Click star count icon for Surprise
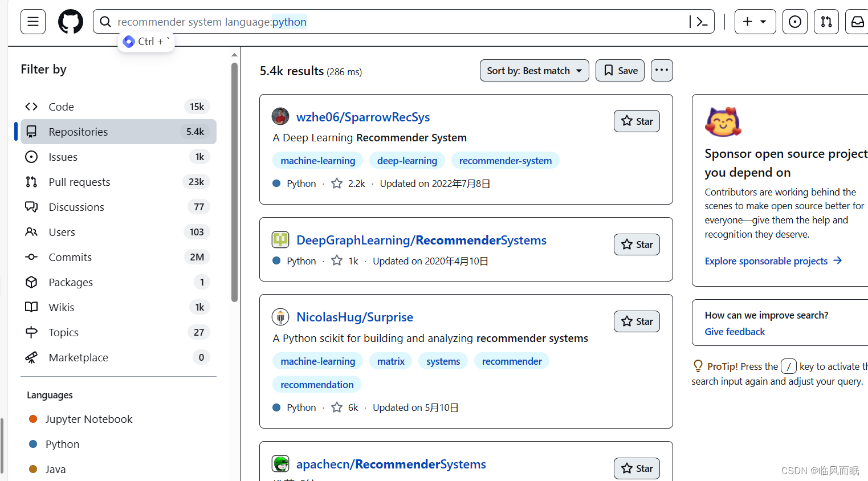 pyautogui.click(x=337, y=407)
